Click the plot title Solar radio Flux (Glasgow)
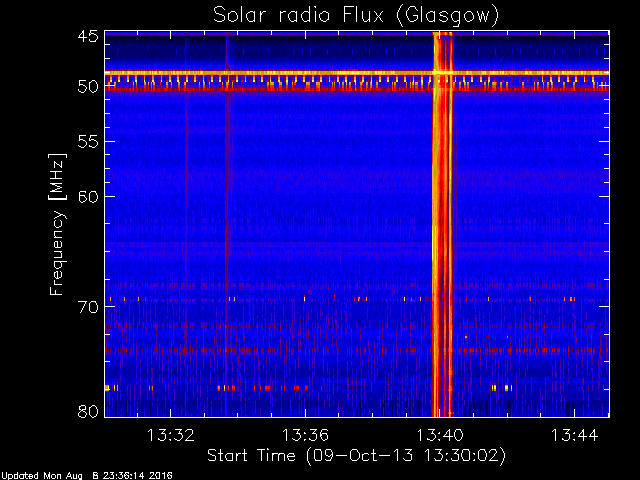 click(x=356, y=16)
